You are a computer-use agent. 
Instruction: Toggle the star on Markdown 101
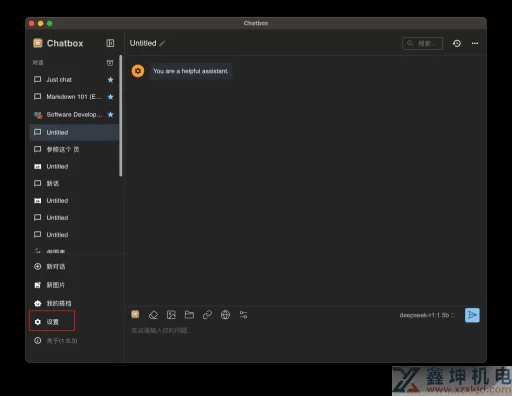click(x=111, y=97)
